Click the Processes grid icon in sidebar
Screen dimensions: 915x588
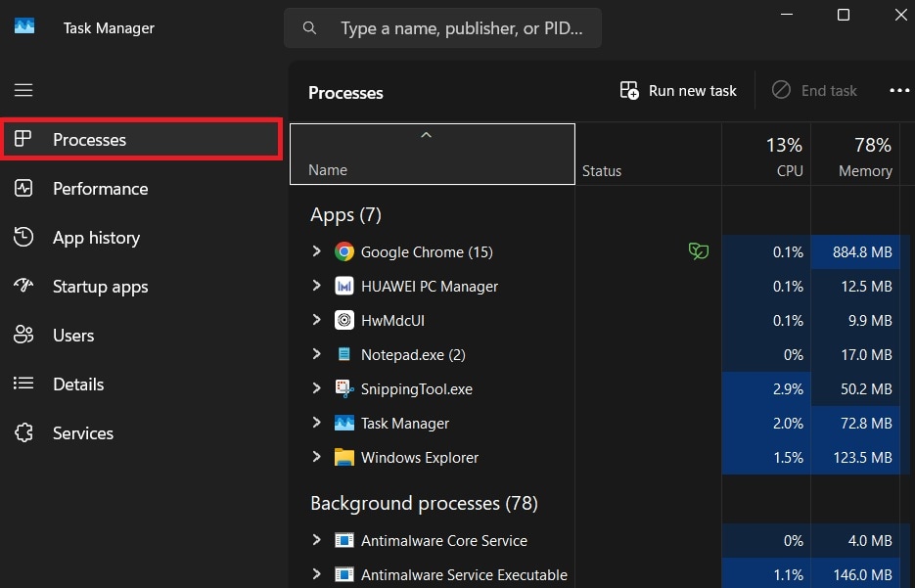coord(23,139)
